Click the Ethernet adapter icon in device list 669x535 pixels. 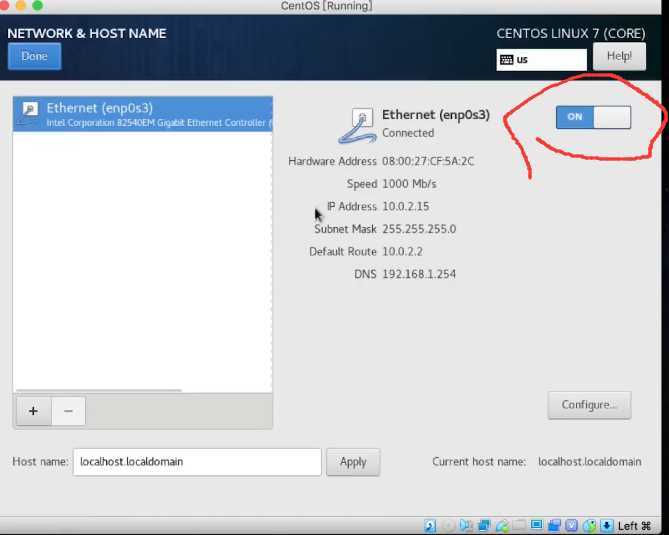[x=30, y=109]
